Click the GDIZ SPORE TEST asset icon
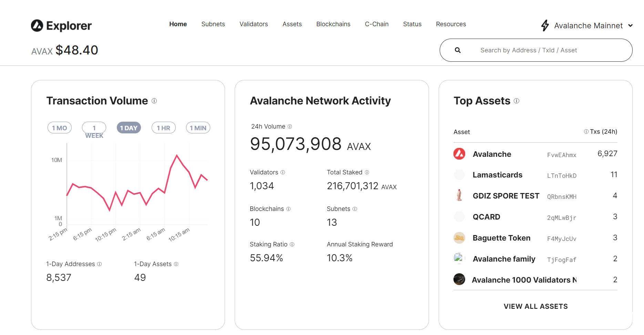The image size is (644, 335). (x=459, y=195)
